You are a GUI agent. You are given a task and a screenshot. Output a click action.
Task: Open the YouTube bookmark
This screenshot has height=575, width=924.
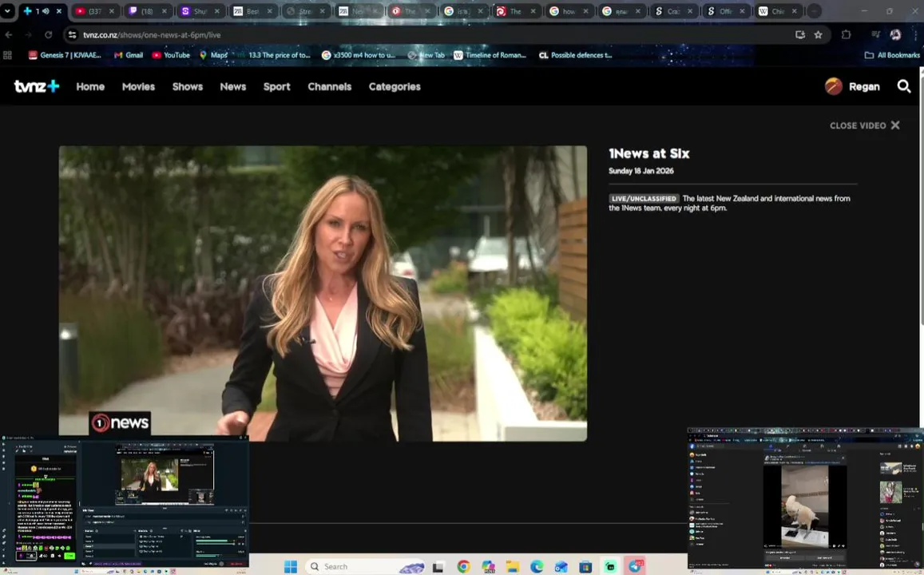[171, 55]
